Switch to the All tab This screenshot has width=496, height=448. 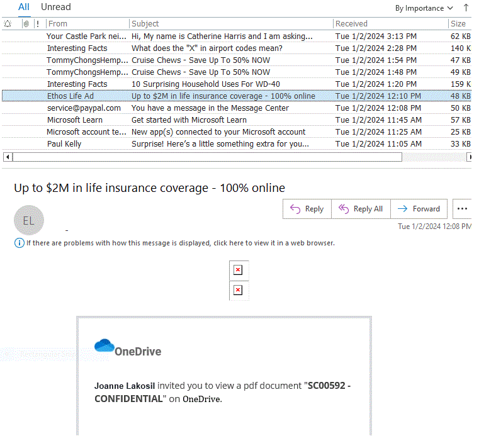point(24,7)
